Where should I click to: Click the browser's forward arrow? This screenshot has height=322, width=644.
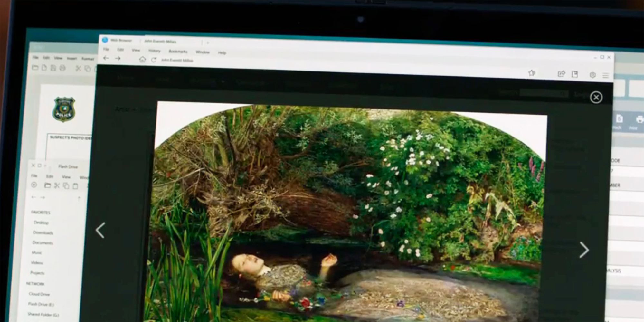tap(118, 59)
